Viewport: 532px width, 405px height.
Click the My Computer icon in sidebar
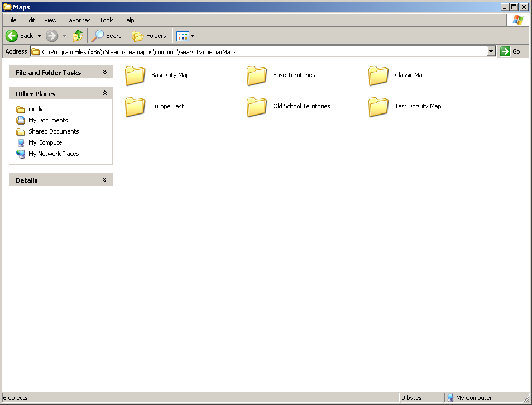(21, 142)
